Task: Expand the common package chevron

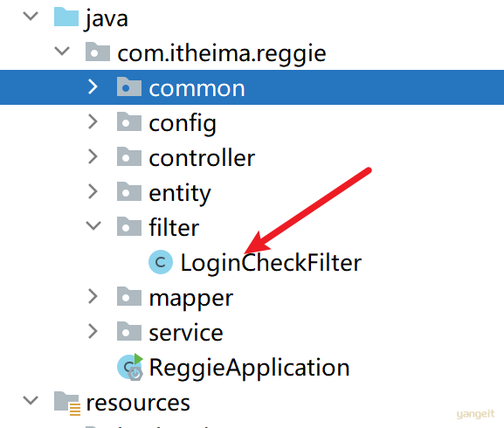Action: pos(93,87)
